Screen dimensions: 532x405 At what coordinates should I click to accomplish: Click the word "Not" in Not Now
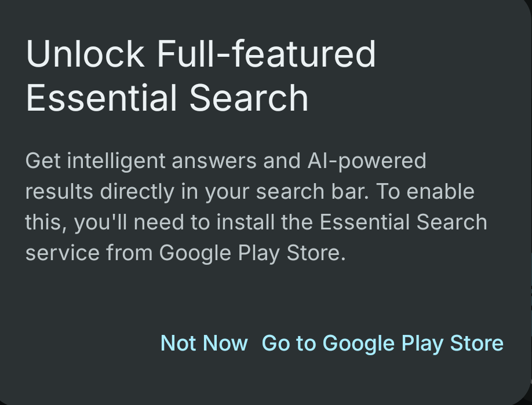point(177,343)
